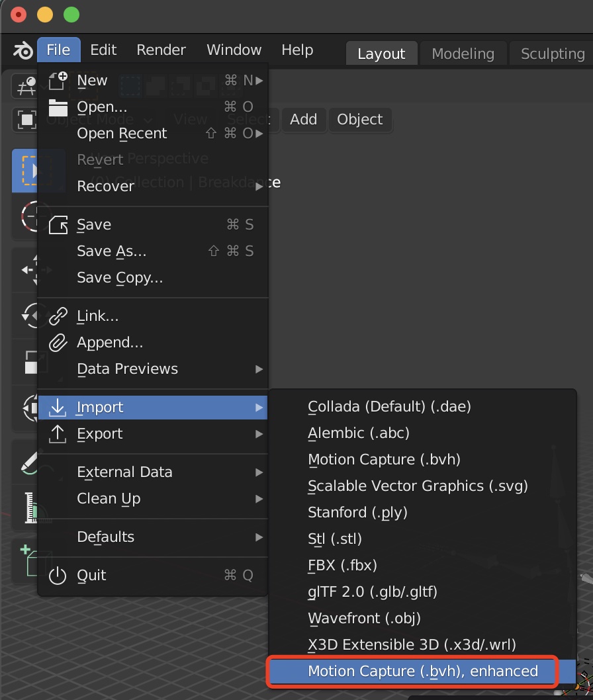Choose Open... from the File menu
The width and height of the screenshot is (593, 700).
coord(153,107)
